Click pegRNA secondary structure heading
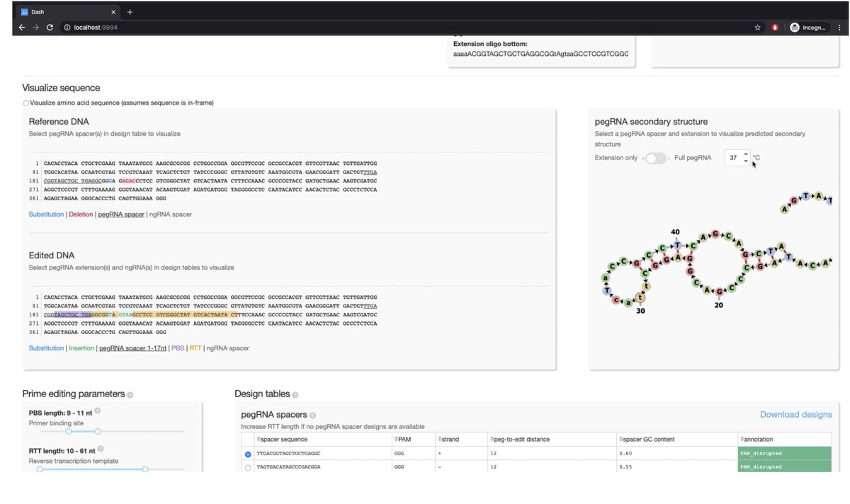 pos(651,122)
